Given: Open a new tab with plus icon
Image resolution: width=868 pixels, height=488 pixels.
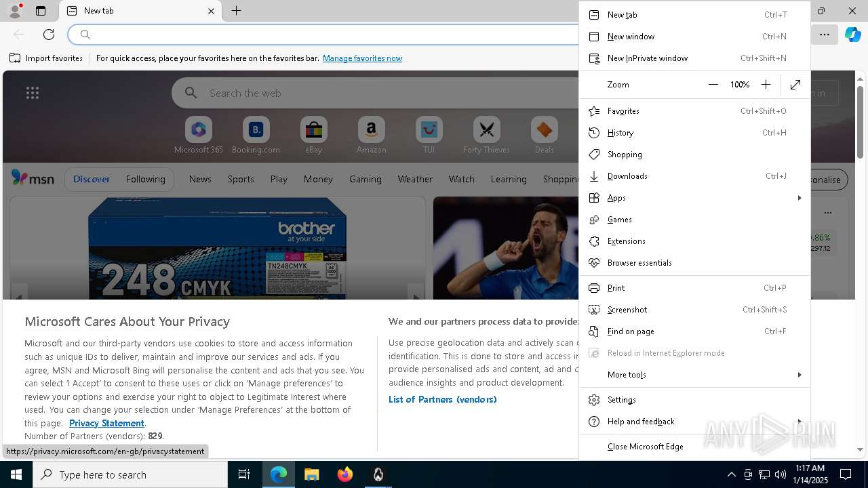Looking at the screenshot, I should [x=236, y=11].
